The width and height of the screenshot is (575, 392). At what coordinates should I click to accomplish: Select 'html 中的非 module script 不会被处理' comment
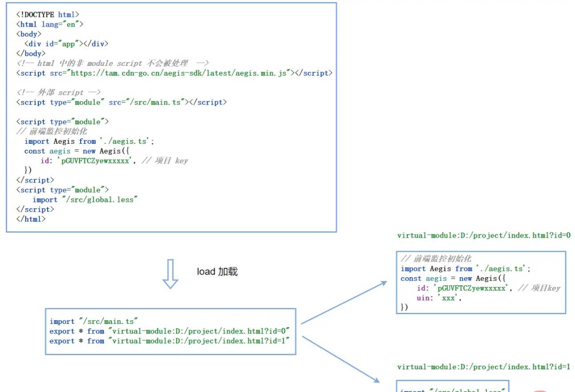[x=112, y=63]
